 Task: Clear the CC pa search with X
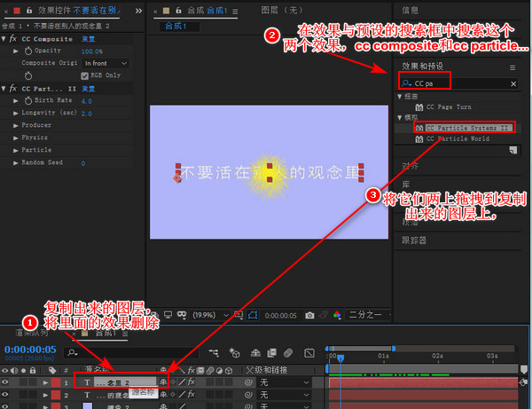pyautogui.click(x=513, y=83)
